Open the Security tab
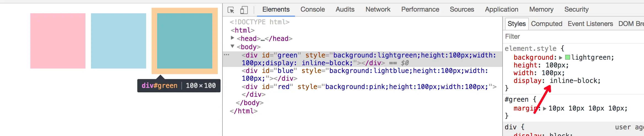This screenshot has width=644, height=136. coord(576,9)
